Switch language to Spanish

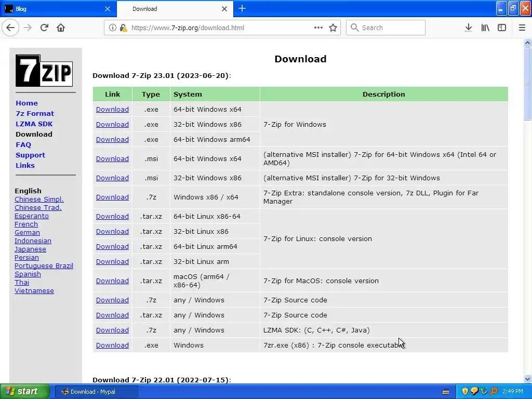[28, 274]
